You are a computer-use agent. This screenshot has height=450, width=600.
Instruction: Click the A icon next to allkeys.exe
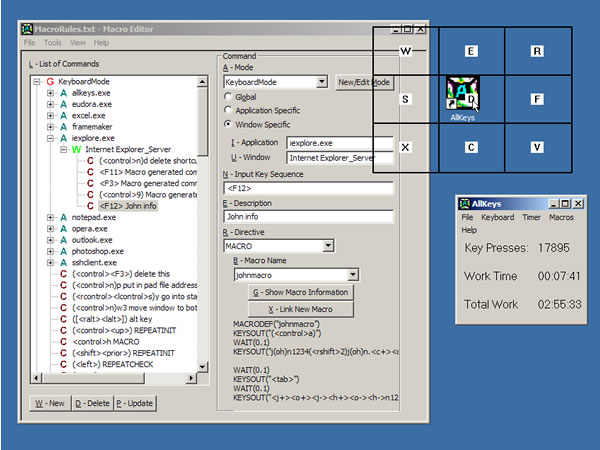point(64,93)
